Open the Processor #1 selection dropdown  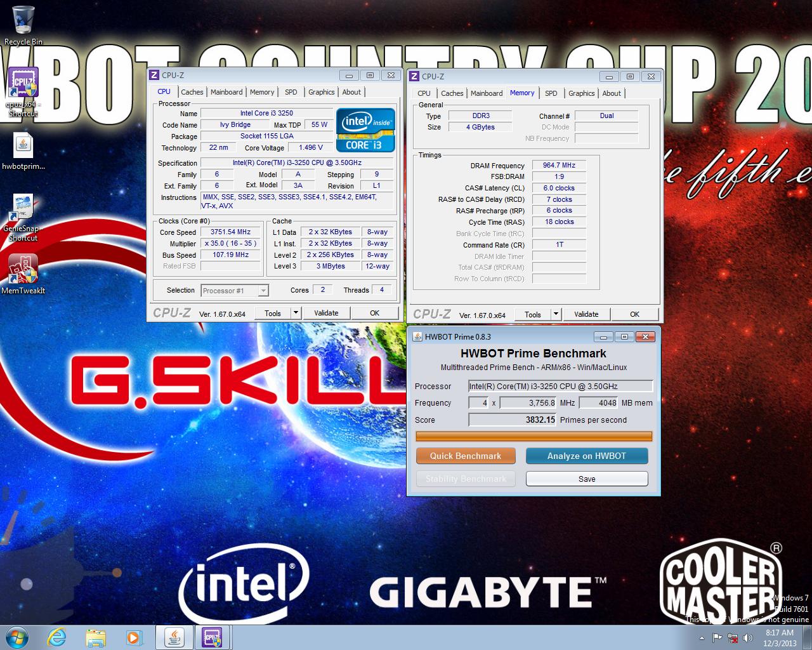pos(235,291)
